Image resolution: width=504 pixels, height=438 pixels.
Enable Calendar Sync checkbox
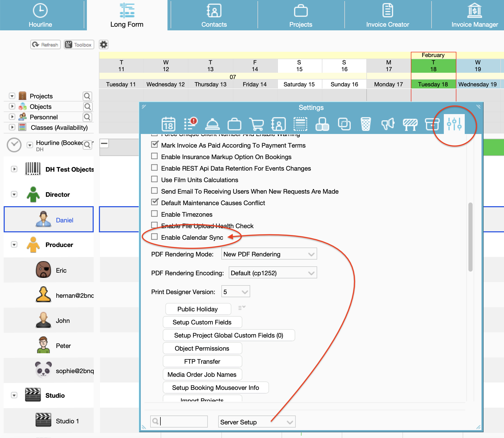154,237
